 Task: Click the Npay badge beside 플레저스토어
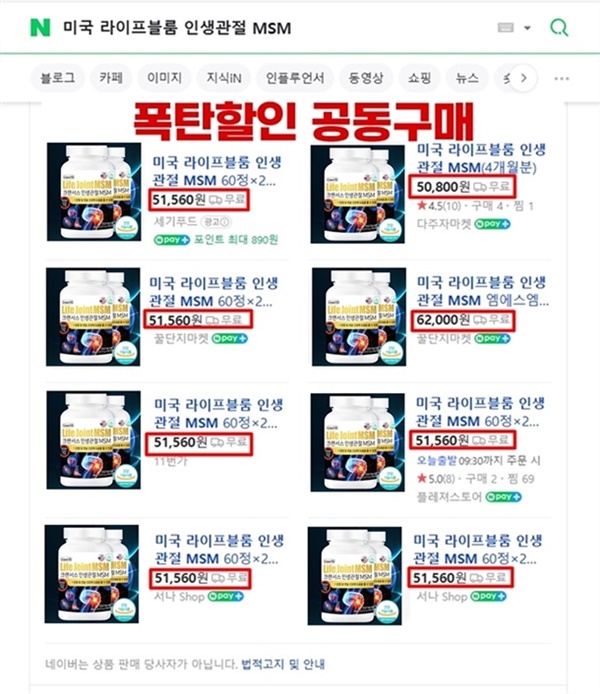(504, 497)
